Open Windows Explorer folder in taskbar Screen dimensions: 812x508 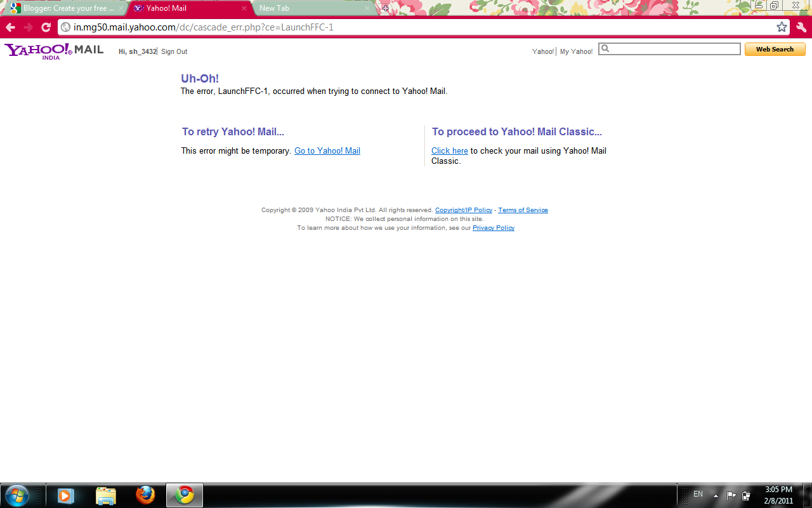click(x=106, y=495)
